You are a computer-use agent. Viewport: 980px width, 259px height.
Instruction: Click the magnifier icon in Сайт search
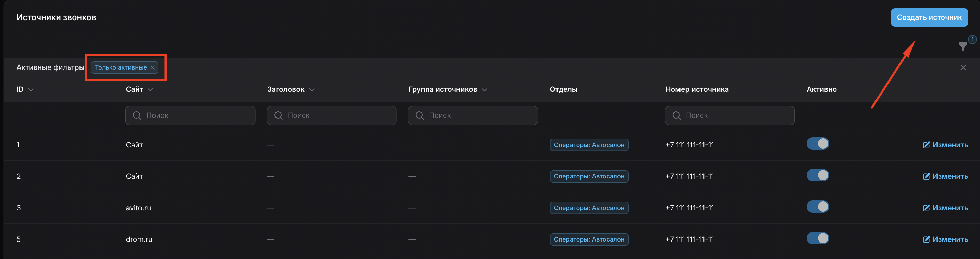(x=137, y=115)
